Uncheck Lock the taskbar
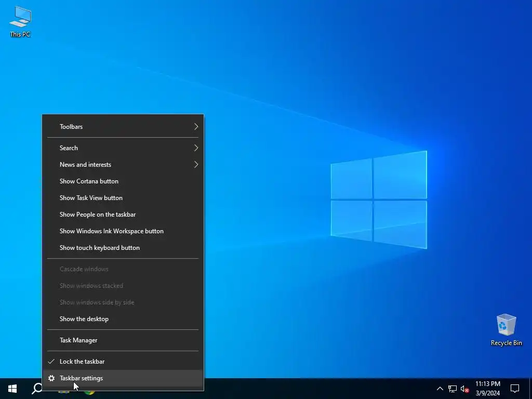 [123, 362]
